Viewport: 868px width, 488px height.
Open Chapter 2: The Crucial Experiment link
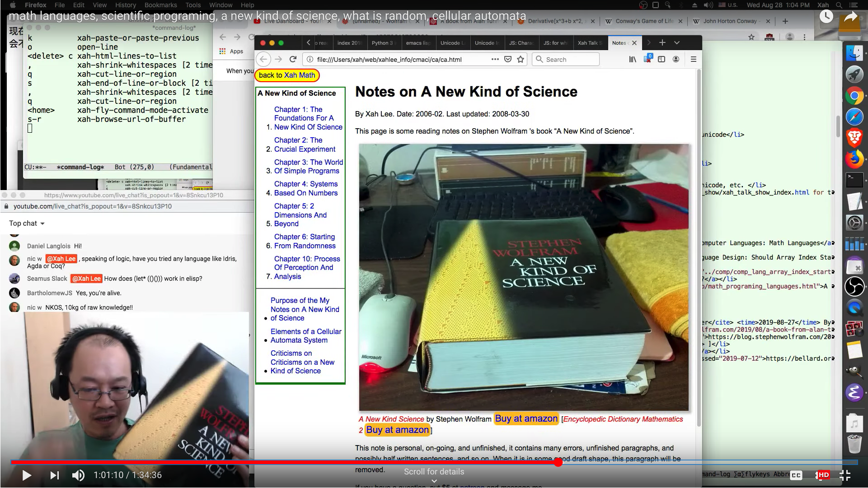pos(305,144)
